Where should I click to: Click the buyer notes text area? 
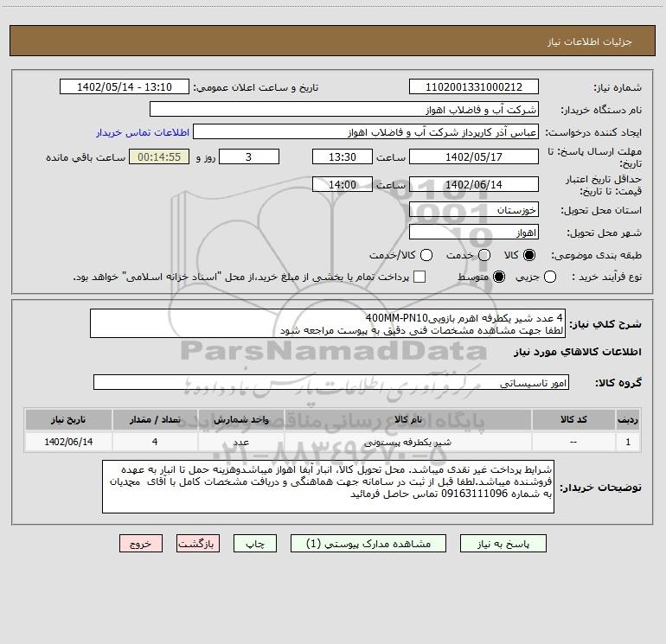tap(329, 487)
